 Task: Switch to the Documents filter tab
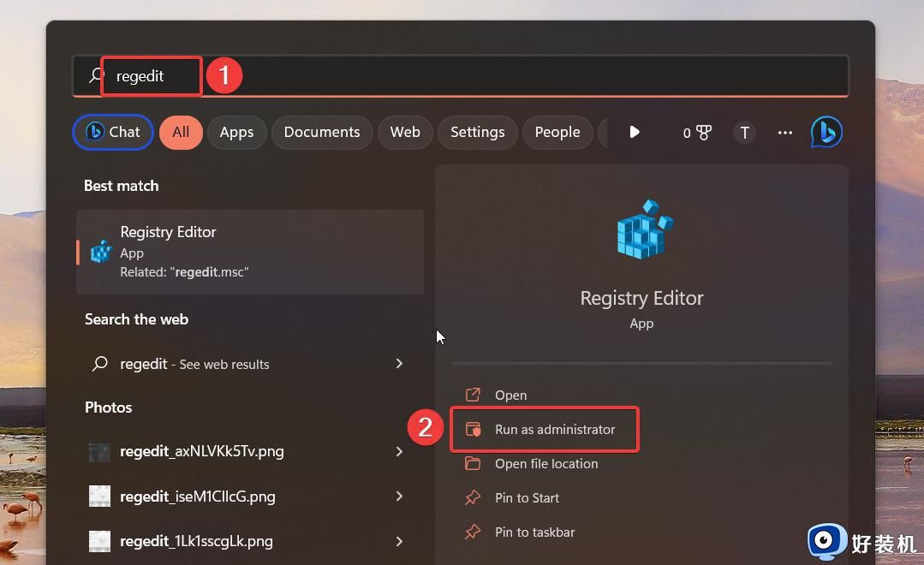click(x=321, y=132)
